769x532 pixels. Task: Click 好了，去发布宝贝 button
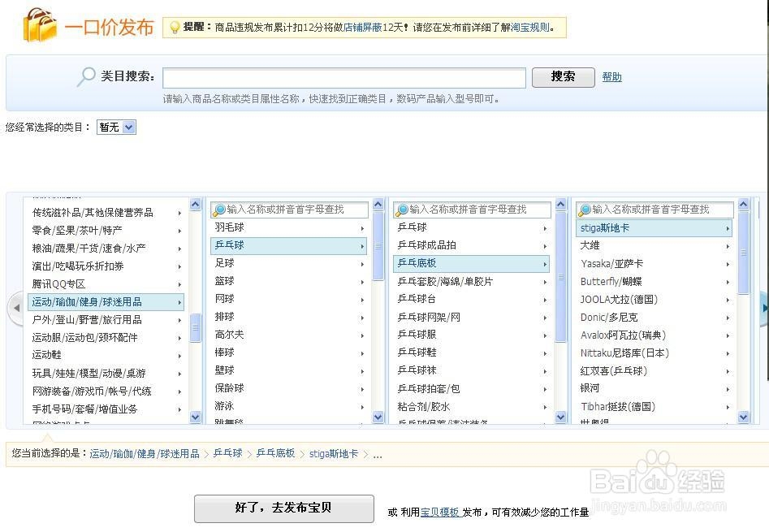pyautogui.click(x=284, y=508)
